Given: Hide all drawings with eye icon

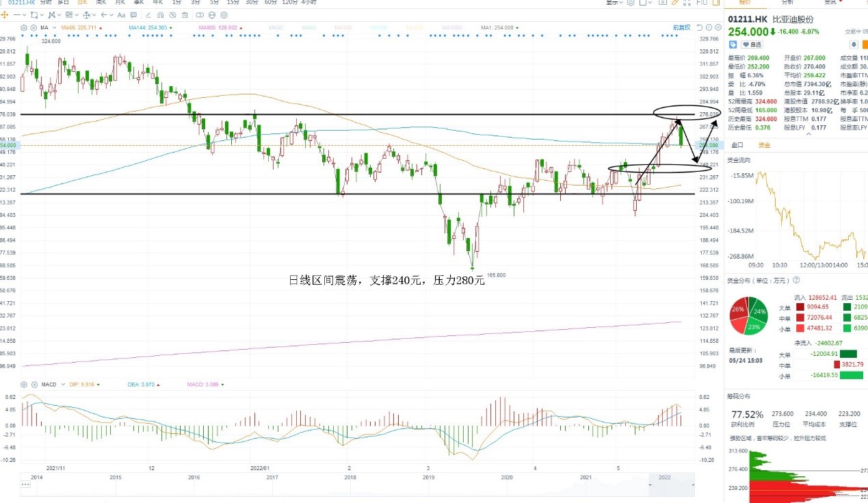Looking at the screenshot, I should coord(172,15).
